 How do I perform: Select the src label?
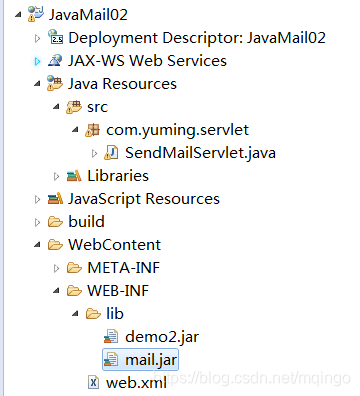click(97, 107)
